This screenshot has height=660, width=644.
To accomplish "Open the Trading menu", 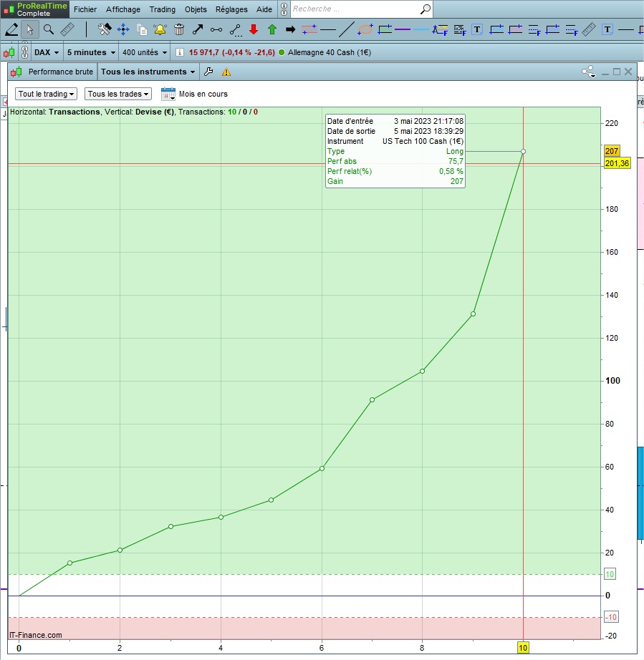I will pos(162,9).
